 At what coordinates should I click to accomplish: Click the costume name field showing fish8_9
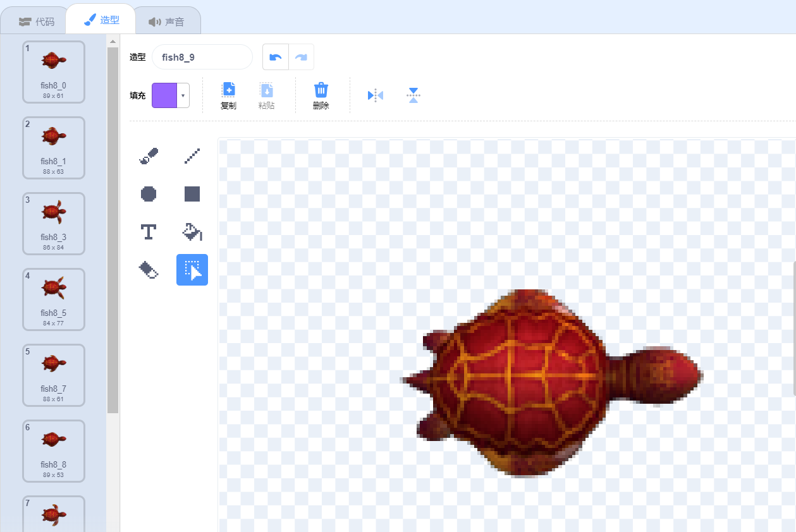[201, 57]
